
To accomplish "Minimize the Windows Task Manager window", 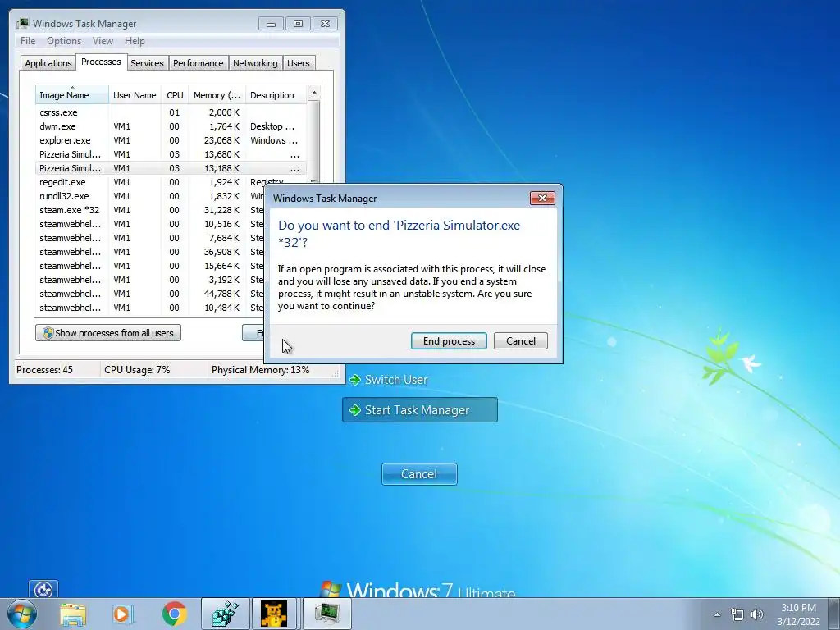I will (x=271, y=24).
